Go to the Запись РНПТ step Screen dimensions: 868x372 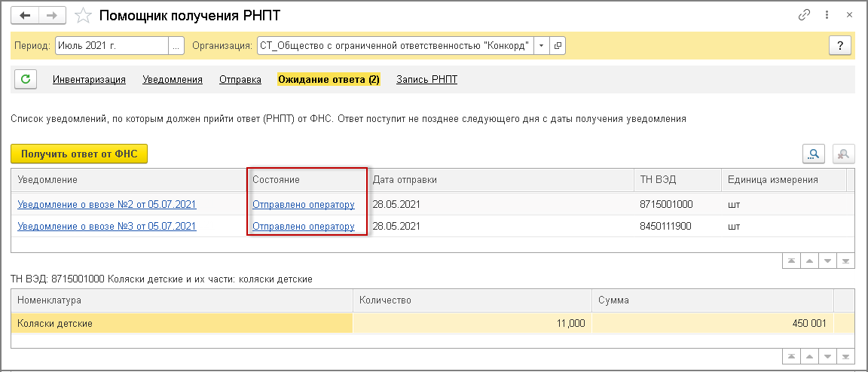pyautogui.click(x=426, y=79)
